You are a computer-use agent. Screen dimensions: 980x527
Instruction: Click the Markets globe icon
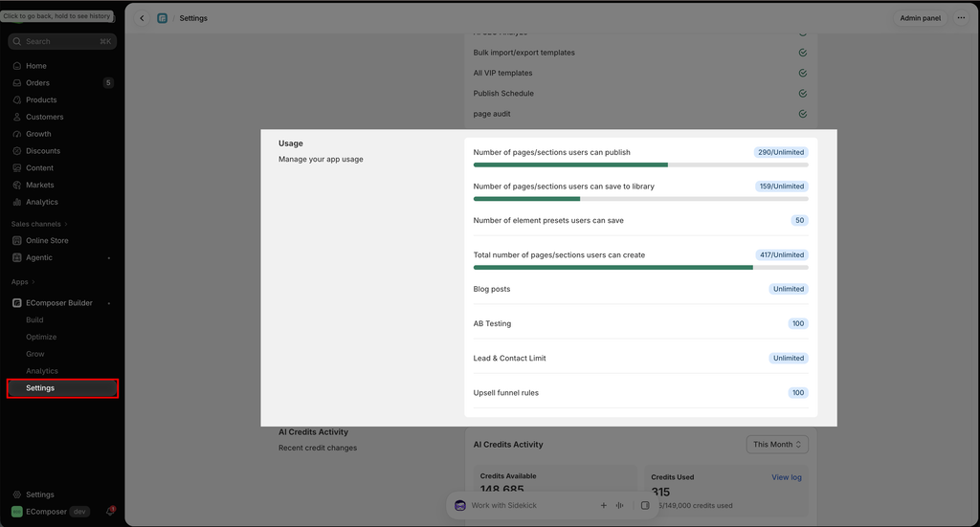pos(17,185)
